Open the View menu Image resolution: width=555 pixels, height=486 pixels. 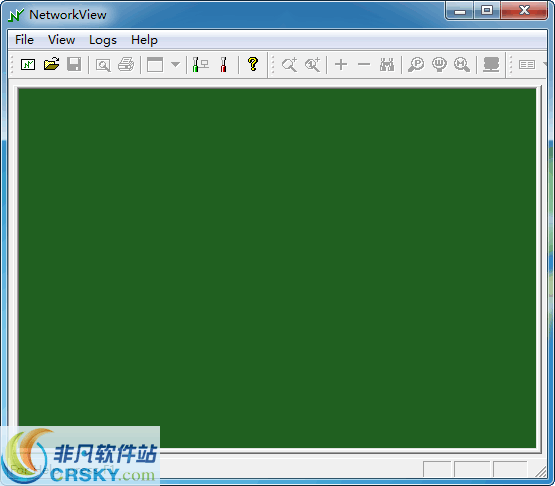(x=61, y=40)
